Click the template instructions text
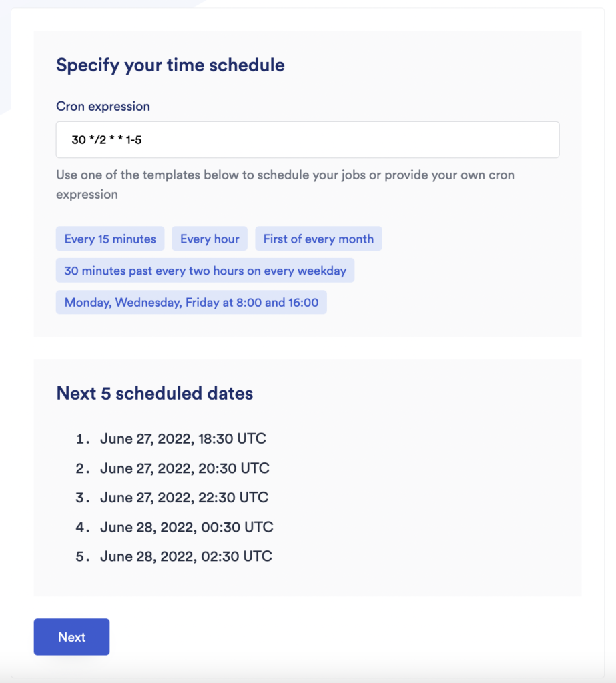Viewport: 616px width, 683px height. point(285,183)
